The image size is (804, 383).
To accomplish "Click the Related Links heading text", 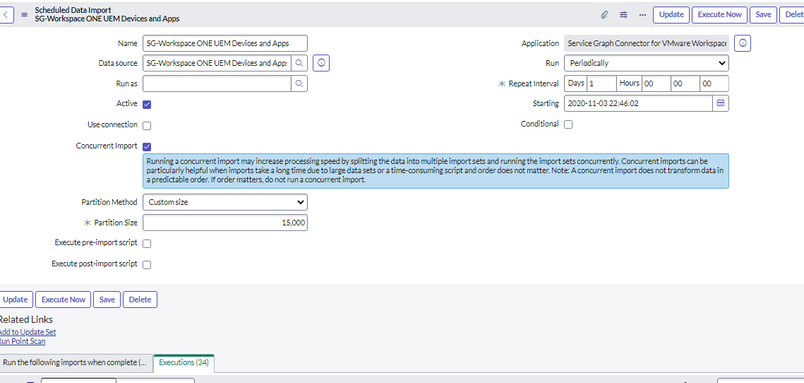I will coord(26,320).
